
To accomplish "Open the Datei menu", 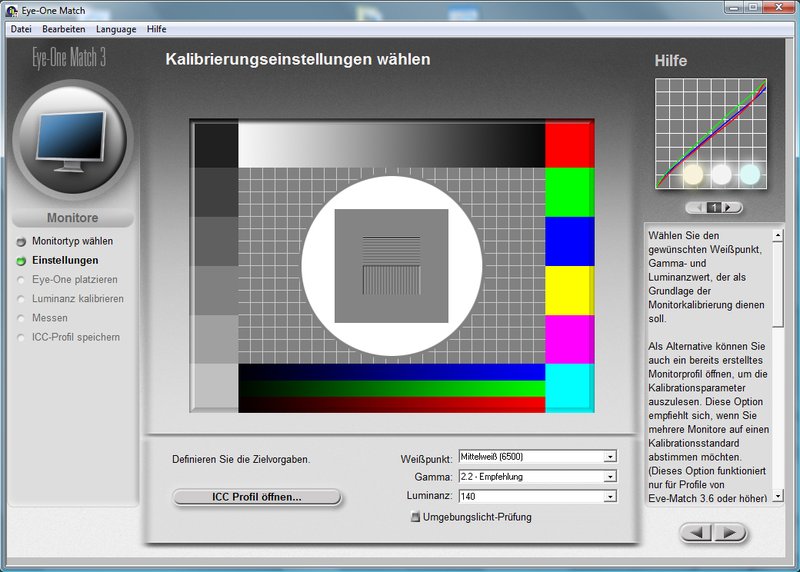I will (x=21, y=29).
